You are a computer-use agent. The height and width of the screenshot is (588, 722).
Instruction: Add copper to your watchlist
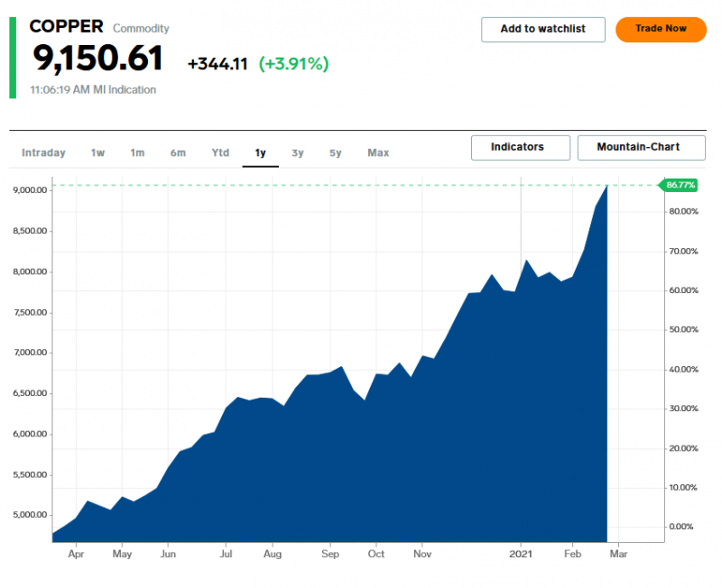(543, 30)
